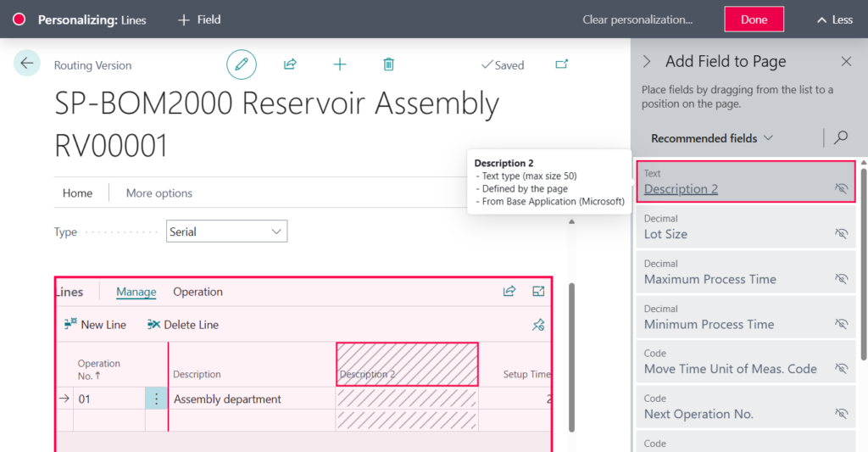
Task: Toggle visibility eye for Lot Size
Action: point(841,233)
